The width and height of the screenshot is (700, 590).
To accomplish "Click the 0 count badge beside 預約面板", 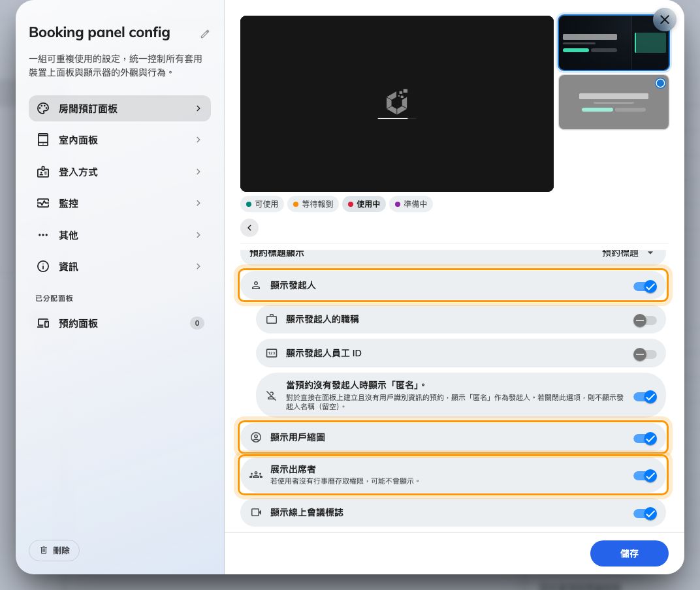I will pos(197,323).
